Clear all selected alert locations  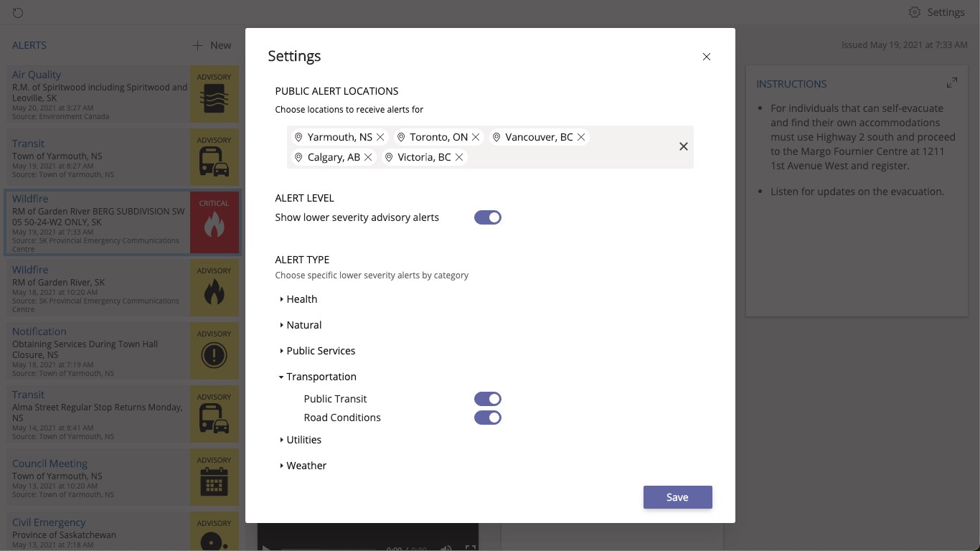click(683, 146)
